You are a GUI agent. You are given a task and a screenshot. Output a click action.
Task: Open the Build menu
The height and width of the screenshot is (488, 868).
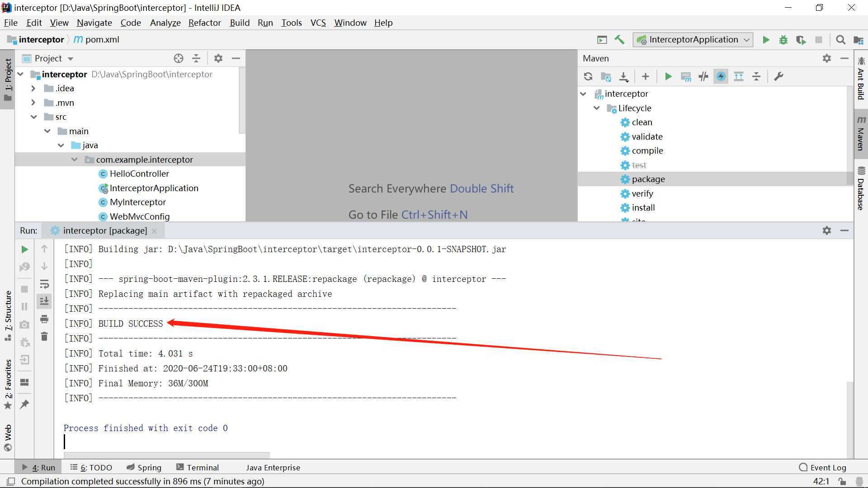click(240, 23)
